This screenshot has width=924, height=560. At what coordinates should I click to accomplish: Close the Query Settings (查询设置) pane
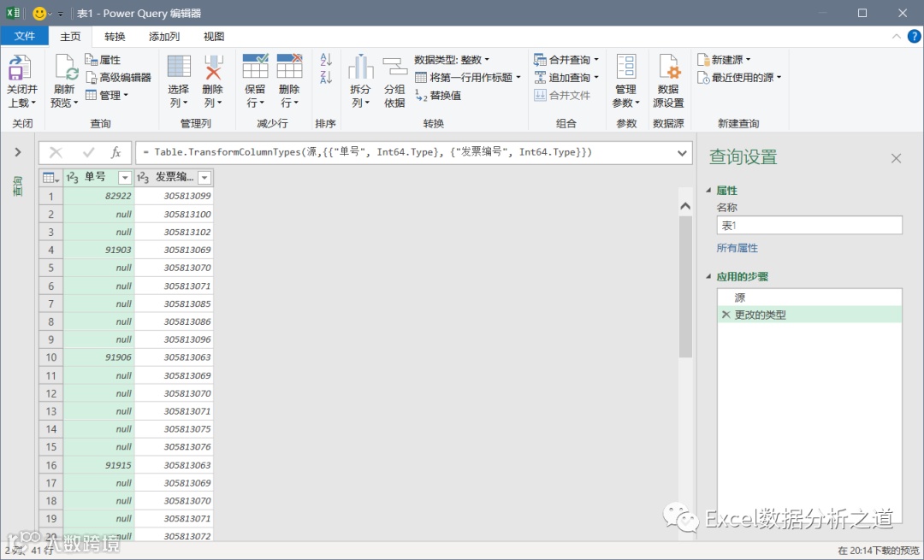896,158
